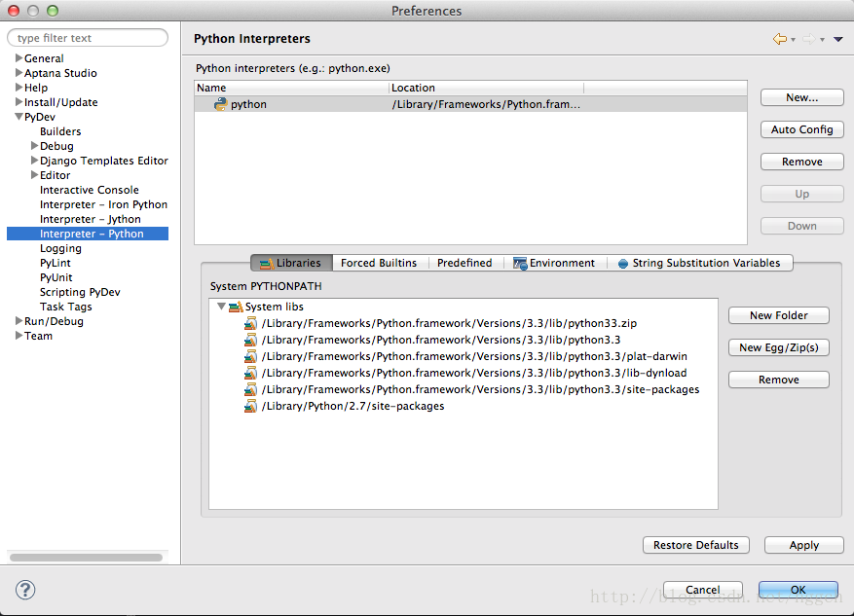The height and width of the screenshot is (616, 854).
Task: Switch to the Forced Builtins tab
Action: click(379, 264)
